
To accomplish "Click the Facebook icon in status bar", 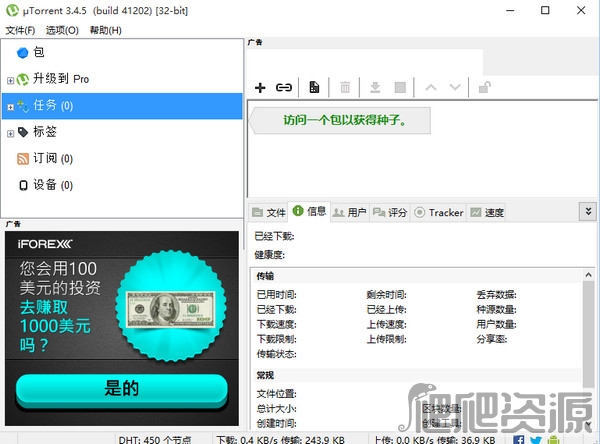I will click(x=518, y=440).
